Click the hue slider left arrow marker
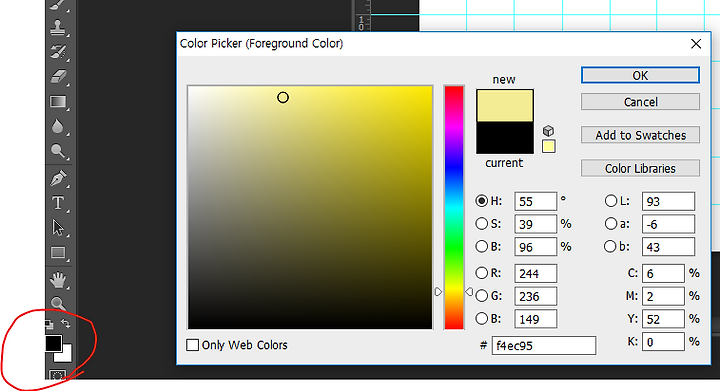 pos(438,291)
